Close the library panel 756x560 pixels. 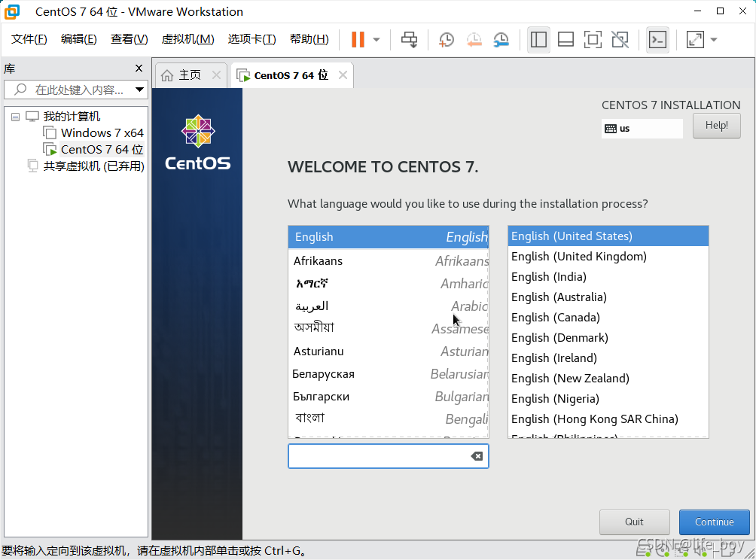(x=139, y=68)
